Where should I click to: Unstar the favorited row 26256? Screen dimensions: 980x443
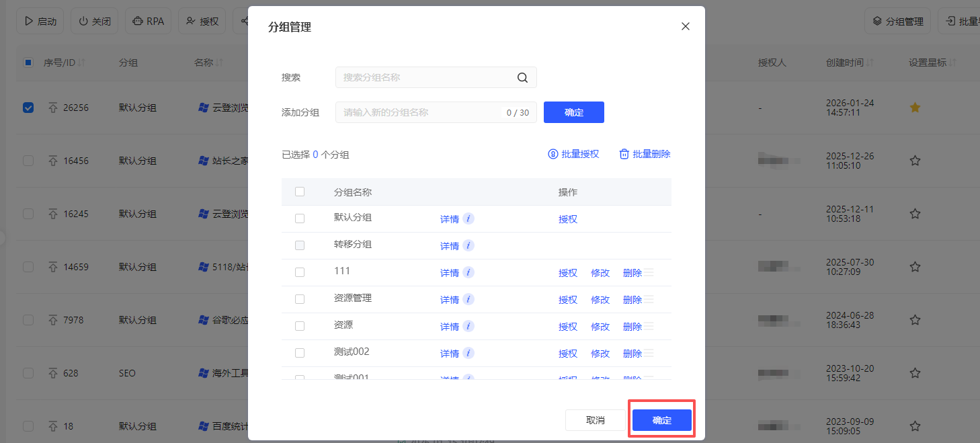coord(915,107)
